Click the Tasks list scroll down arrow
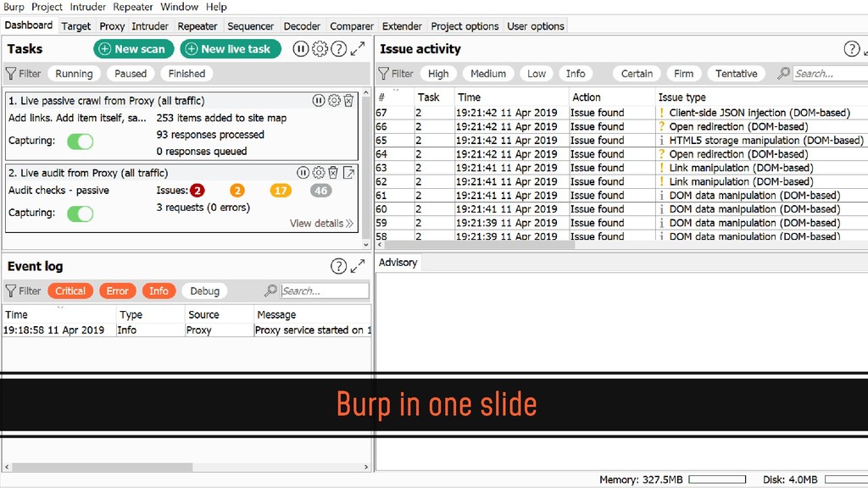868x488 pixels. [x=365, y=244]
